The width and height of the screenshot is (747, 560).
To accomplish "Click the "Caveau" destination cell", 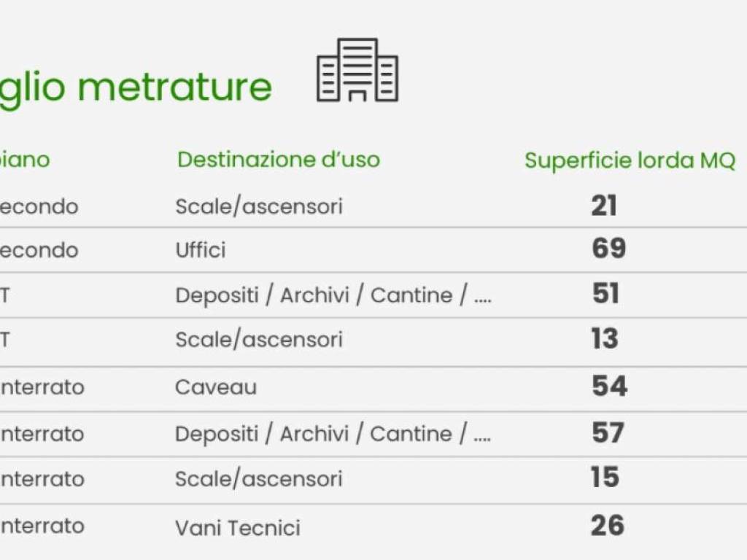I will 216,386.
